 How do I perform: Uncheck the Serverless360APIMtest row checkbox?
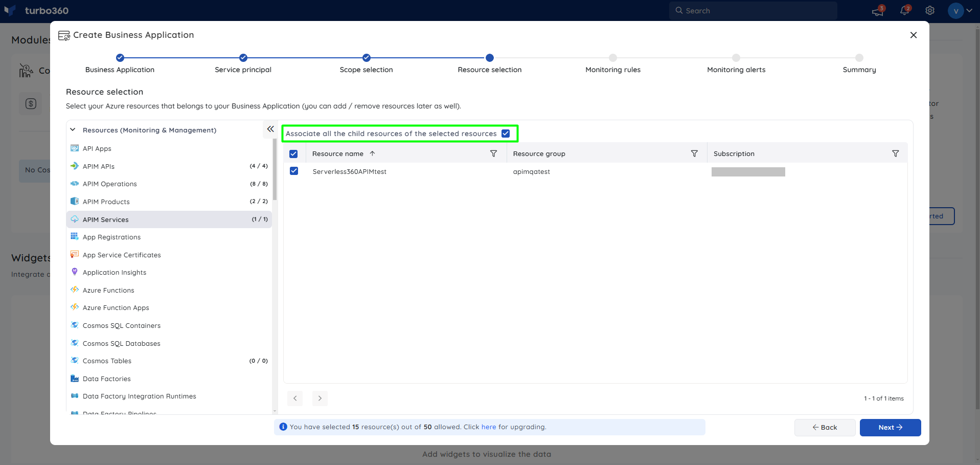pyautogui.click(x=294, y=171)
